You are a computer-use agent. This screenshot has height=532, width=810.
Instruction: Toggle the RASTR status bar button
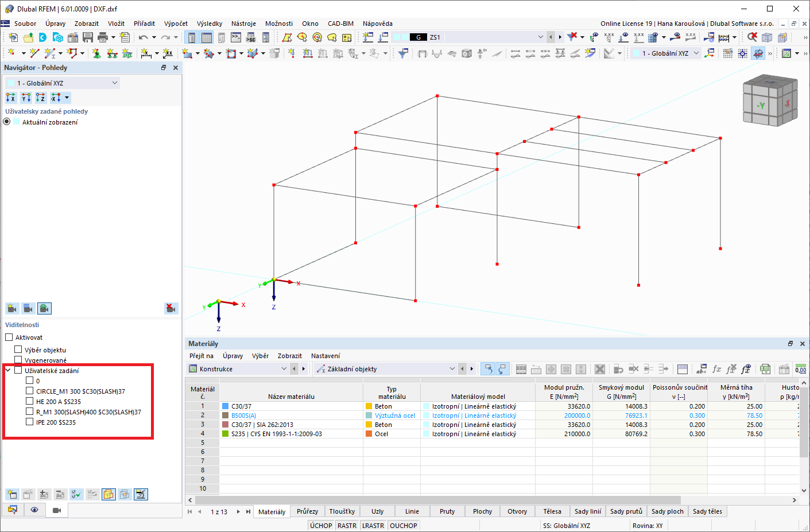click(x=347, y=526)
